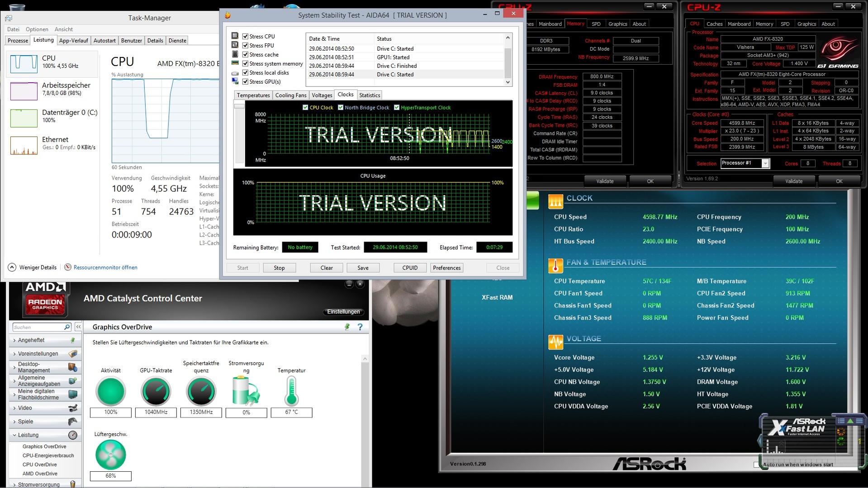Switch to Caches tab in right CPU-Z window
The image size is (868, 488).
coord(714,24)
